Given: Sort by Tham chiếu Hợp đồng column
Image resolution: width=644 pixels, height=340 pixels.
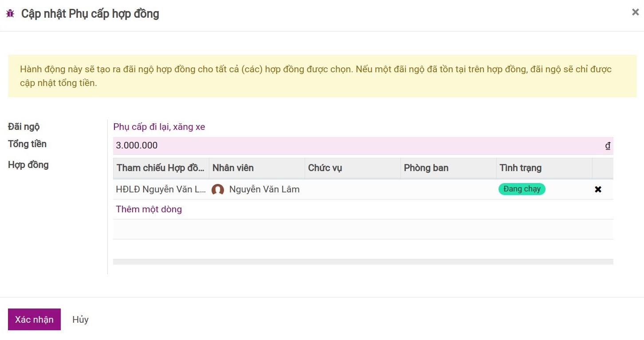Looking at the screenshot, I should click(x=161, y=168).
